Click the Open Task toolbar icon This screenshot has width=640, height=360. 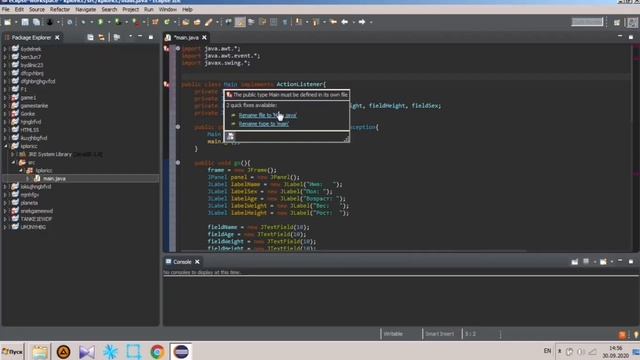[197, 22]
